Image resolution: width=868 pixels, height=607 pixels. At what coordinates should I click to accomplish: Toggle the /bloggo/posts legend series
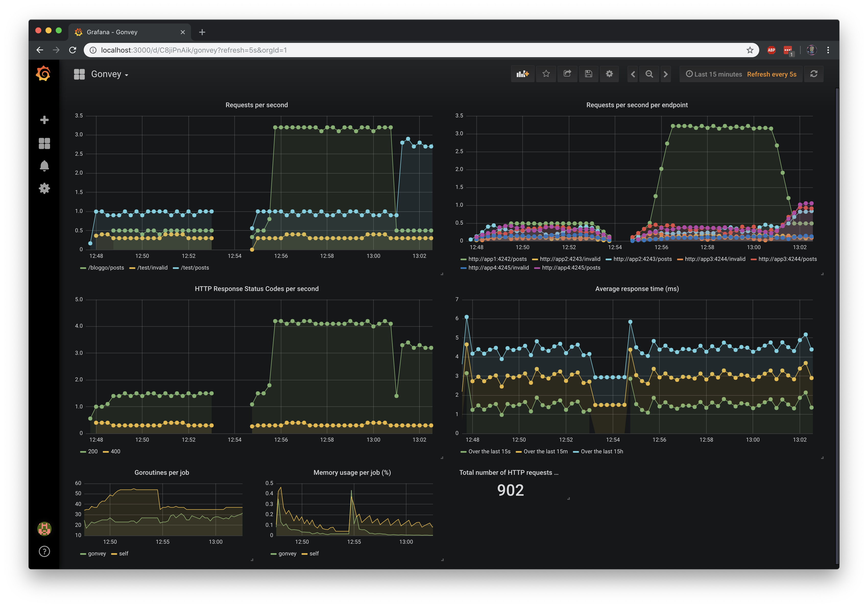pos(106,268)
